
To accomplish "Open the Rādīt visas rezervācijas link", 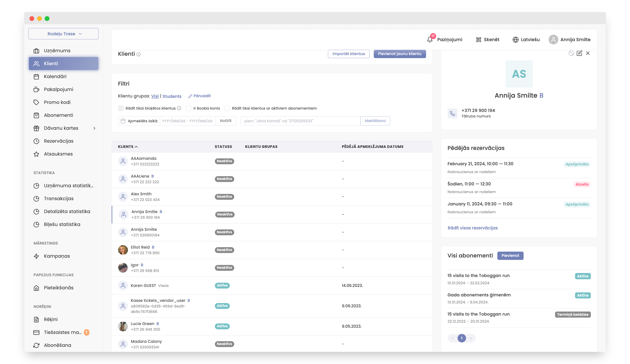I will tap(472, 228).
